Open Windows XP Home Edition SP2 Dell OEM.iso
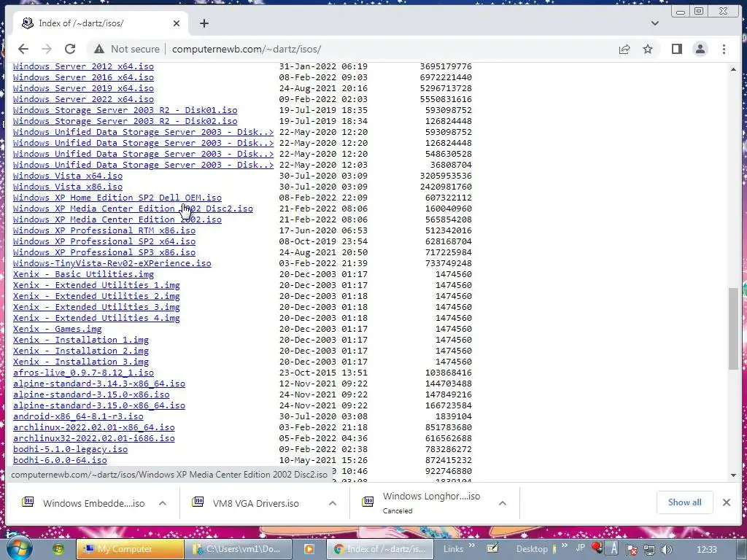The width and height of the screenshot is (747, 560). [x=117, y=198]
